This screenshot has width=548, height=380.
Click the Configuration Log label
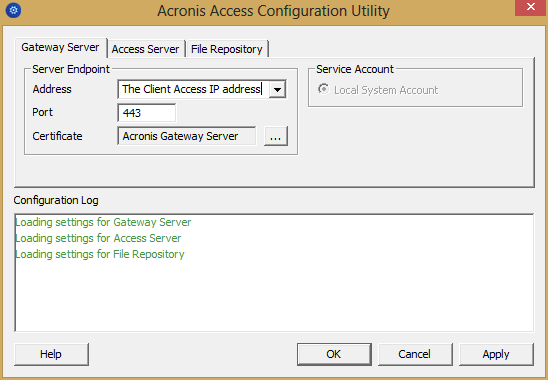[56, 200]
